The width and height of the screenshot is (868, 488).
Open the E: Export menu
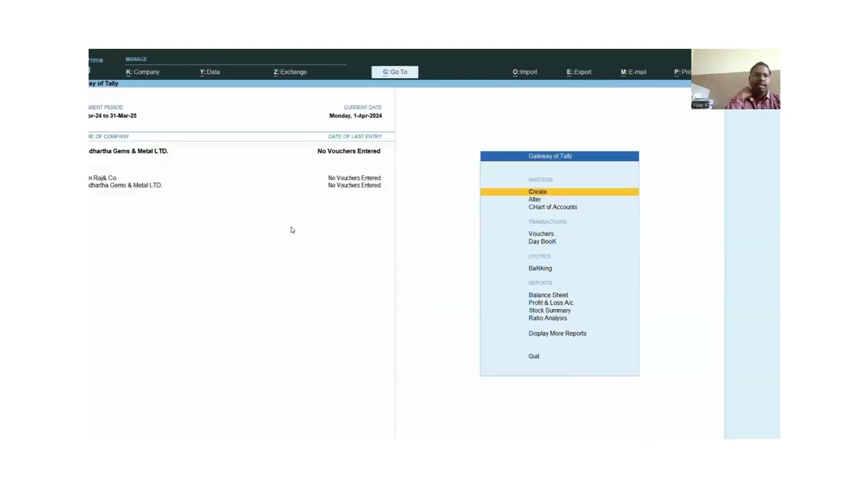[x=579, y=72]
